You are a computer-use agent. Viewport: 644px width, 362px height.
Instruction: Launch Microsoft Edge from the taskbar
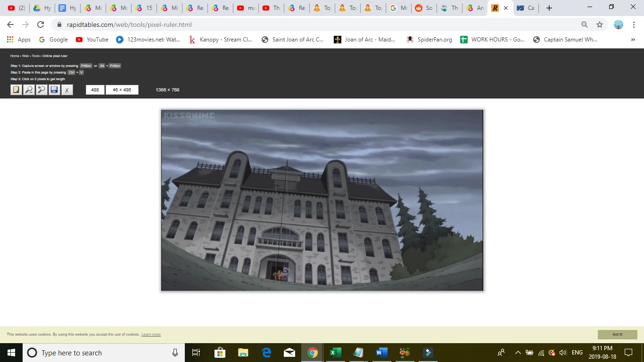point(266,353)
